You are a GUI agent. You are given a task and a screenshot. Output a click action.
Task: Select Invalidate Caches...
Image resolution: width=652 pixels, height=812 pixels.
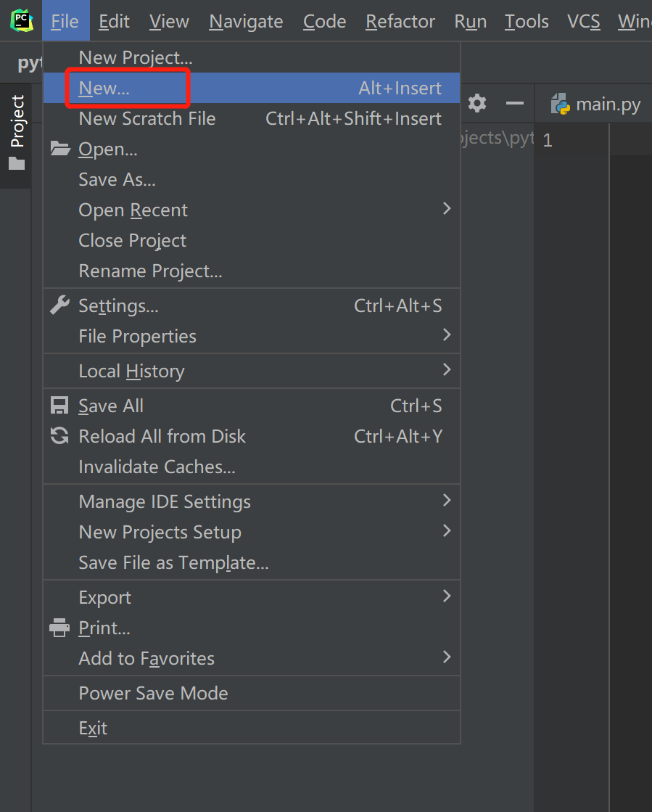252,467
